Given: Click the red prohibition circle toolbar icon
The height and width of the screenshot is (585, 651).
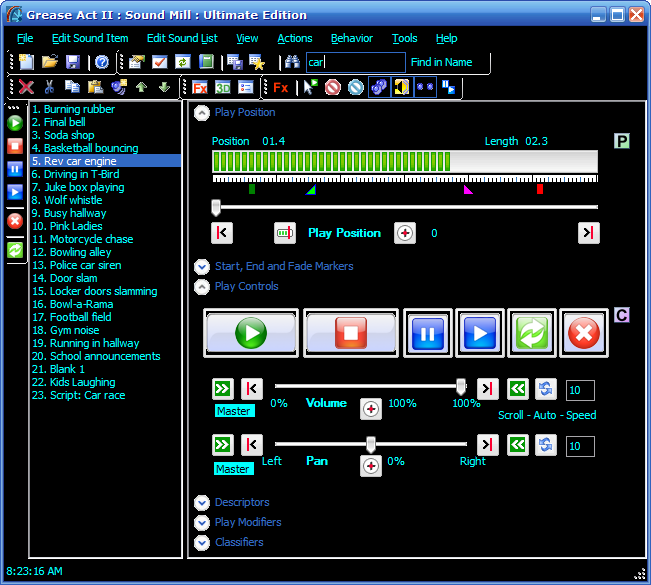Looking at the screenshot, I should point(333,88).
